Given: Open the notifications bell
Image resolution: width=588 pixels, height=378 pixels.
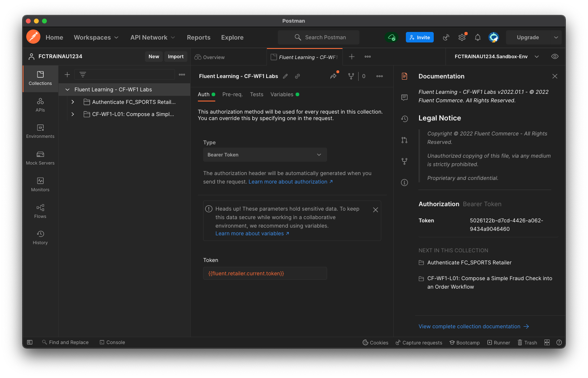Looking at the screenshot, I should tap(478, 37).
